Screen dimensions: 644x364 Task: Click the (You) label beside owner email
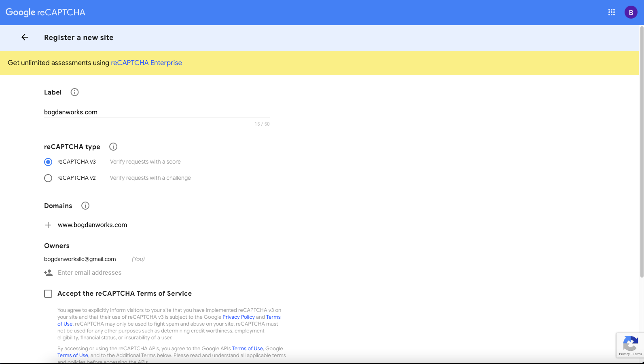pyautogui.click(x=138, y=259)
